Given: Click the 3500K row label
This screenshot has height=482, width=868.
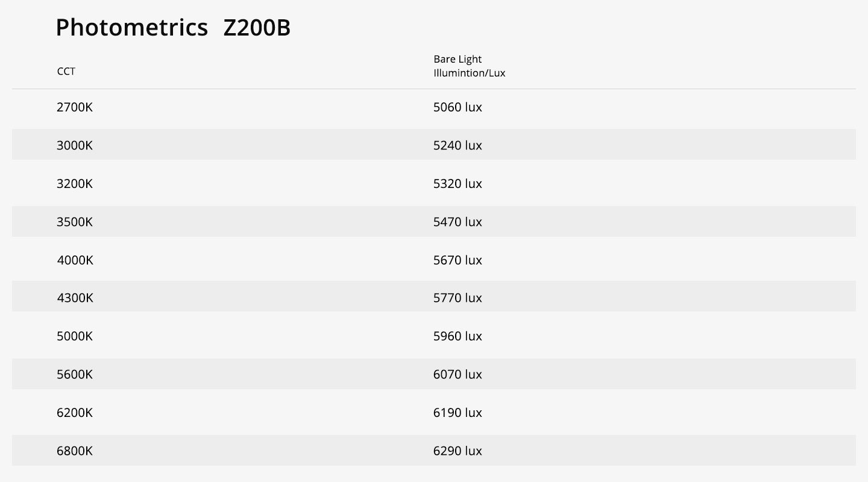Looking at the screenshot, I should pos(75,222).
